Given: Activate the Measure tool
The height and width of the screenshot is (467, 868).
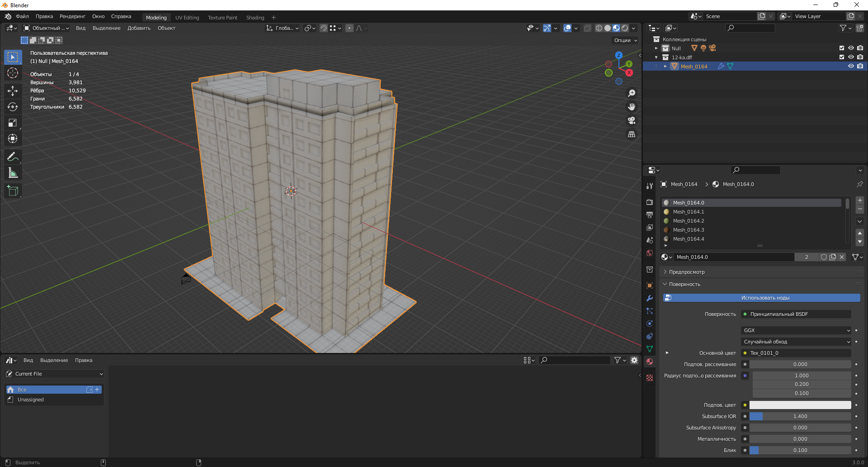Looking at the screenshot, I should pos(13,172).
